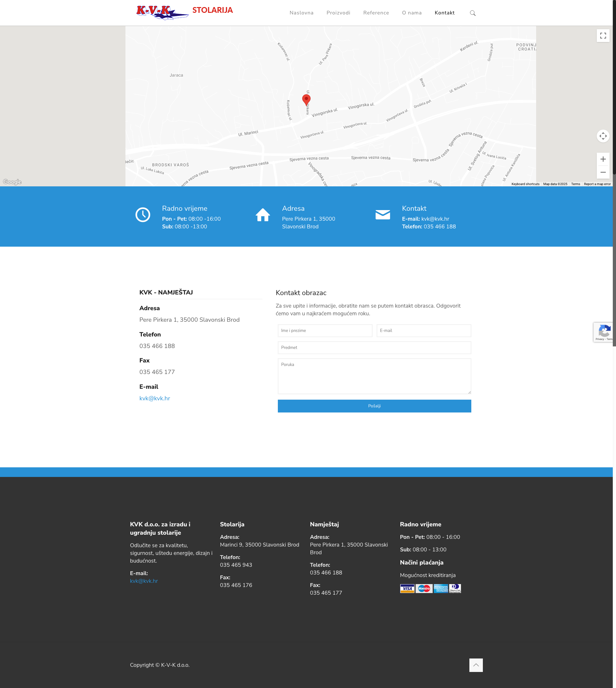Click the red map location pin
Screen dimensions: 616x688
pos(306,99)
